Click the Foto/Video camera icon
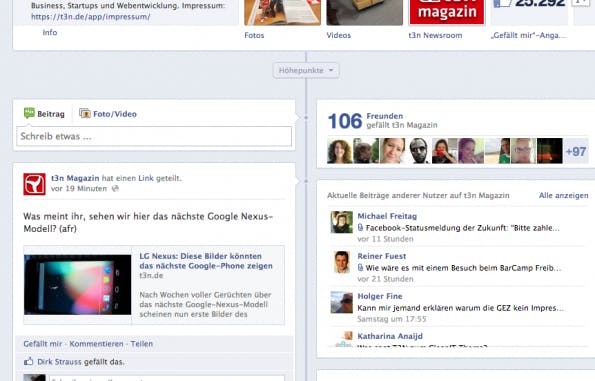Image resolution: width=595 pixels, height=381 pixels. coord(85,113)
